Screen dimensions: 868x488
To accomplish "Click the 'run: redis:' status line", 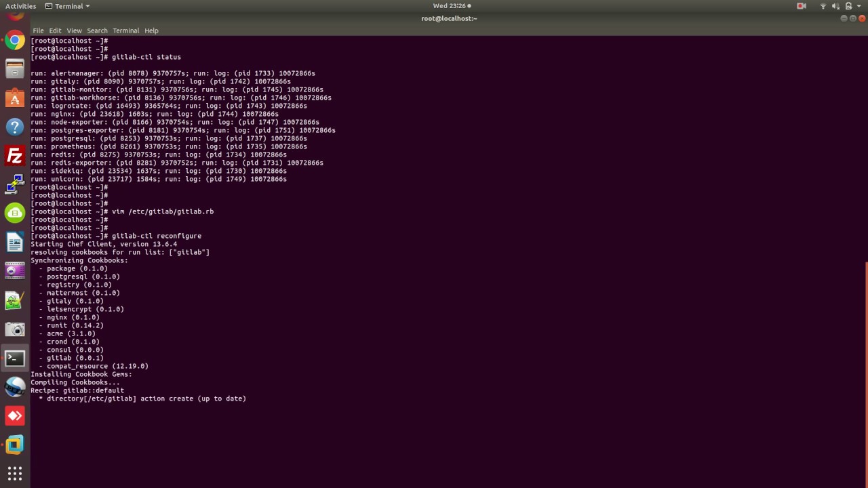I will 159,155.
